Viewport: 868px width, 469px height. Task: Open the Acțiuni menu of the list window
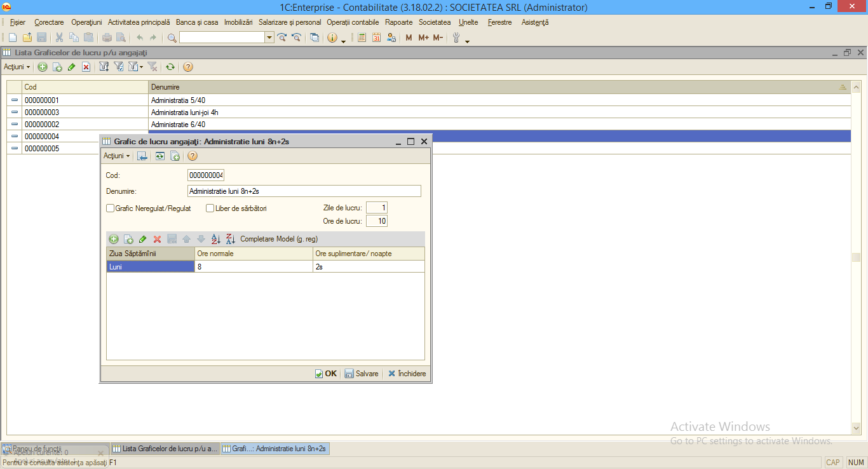click(x=17, y=67)
